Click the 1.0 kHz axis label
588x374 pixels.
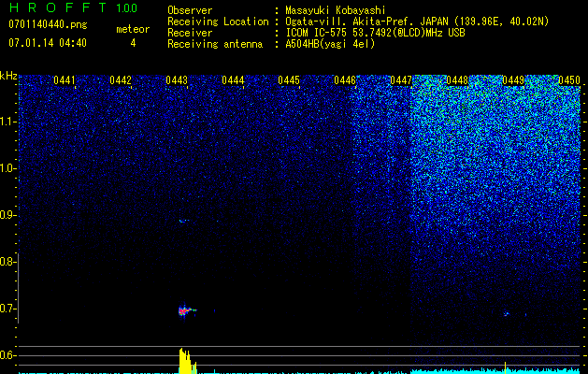(x=7, y=168)
